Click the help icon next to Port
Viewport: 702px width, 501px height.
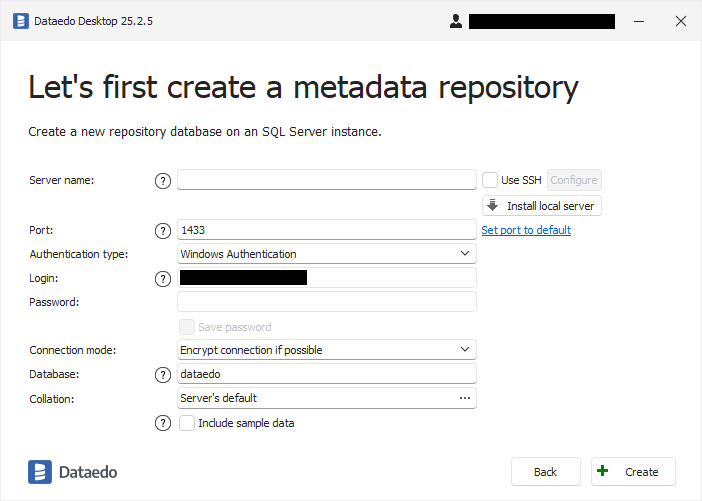(163, 231)
